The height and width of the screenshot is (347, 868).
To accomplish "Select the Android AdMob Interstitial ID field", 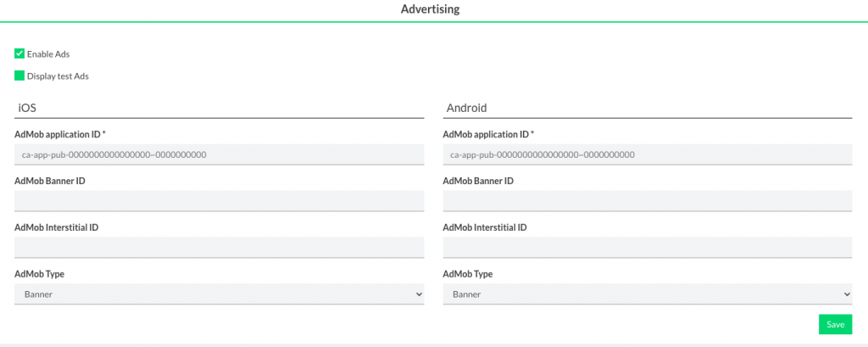I will pyautogui.click(x=647, y=247).
